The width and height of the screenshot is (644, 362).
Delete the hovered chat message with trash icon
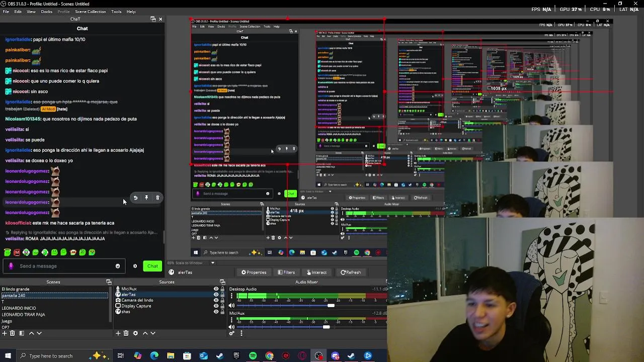pyautogui.click(x=157, y=198)
